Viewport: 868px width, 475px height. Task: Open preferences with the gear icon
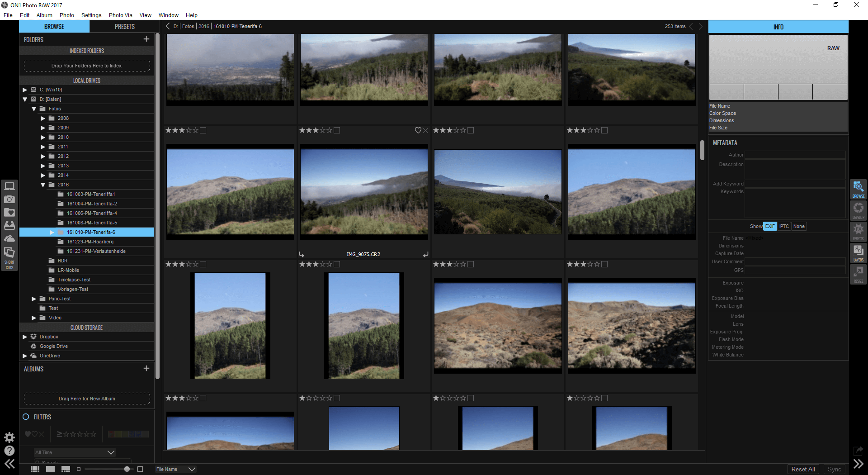click(x=9, y=437)
